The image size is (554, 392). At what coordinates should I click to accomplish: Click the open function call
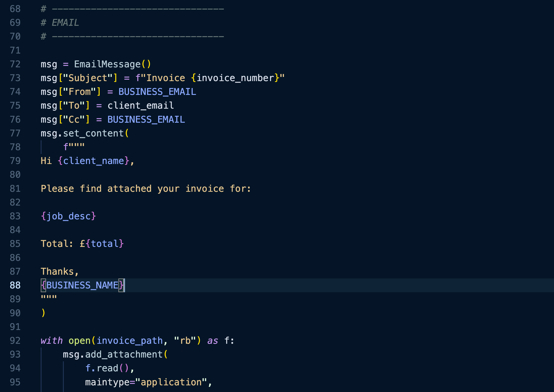pyautogui.click(x=79, y=341)
